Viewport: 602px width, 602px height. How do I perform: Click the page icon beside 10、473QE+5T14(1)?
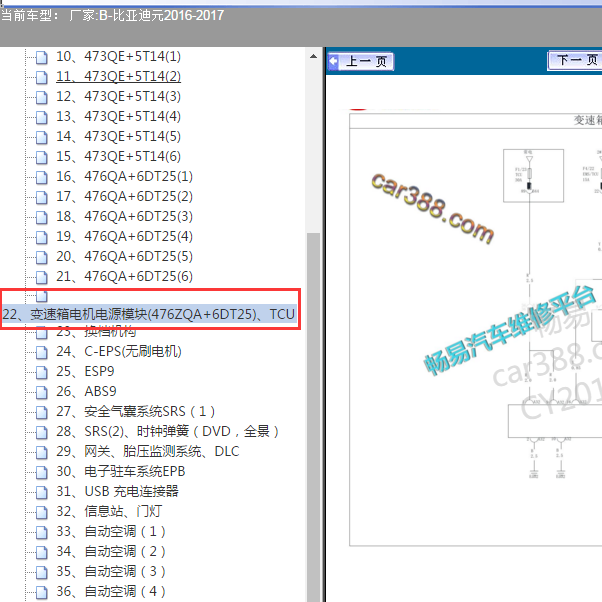[41, 58]
